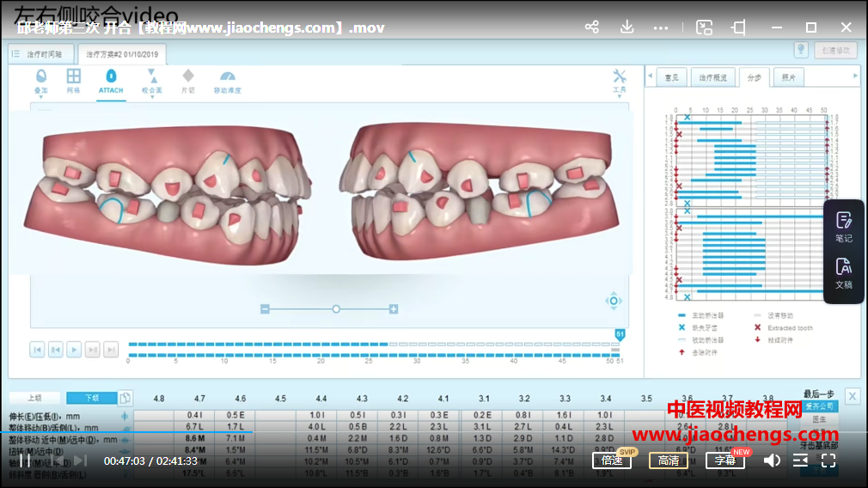Step forward one treatment stage

click(x=93, y=350)
